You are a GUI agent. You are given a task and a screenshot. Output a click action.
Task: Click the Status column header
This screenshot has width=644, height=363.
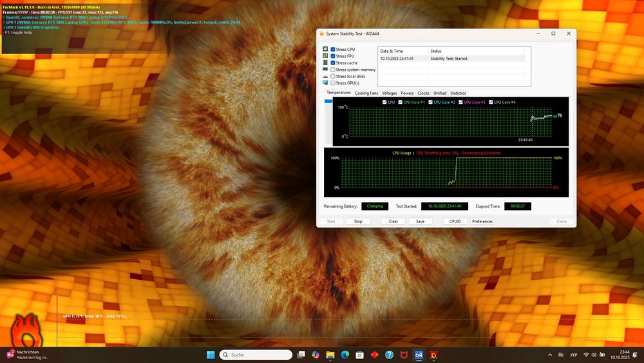pos(477,51)
